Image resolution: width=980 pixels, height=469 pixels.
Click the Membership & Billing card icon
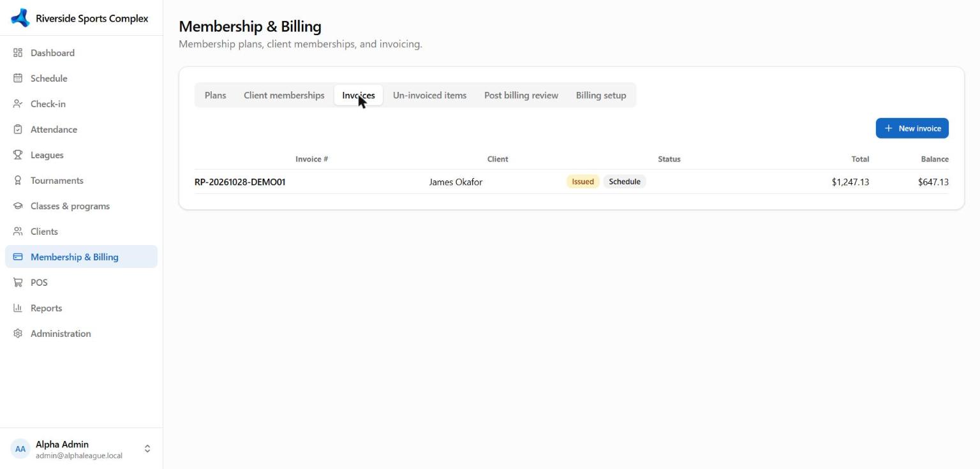click(18, 257)
